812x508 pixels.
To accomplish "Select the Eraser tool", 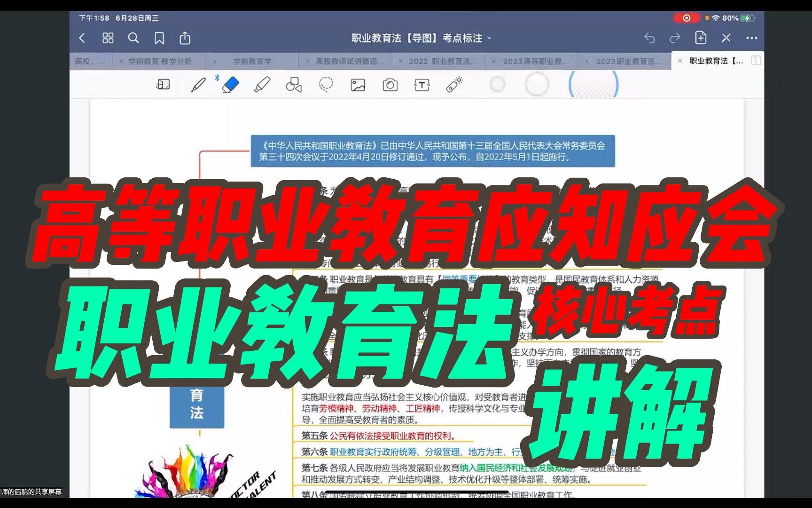I will pyautogui.click(x=230, y=85).
